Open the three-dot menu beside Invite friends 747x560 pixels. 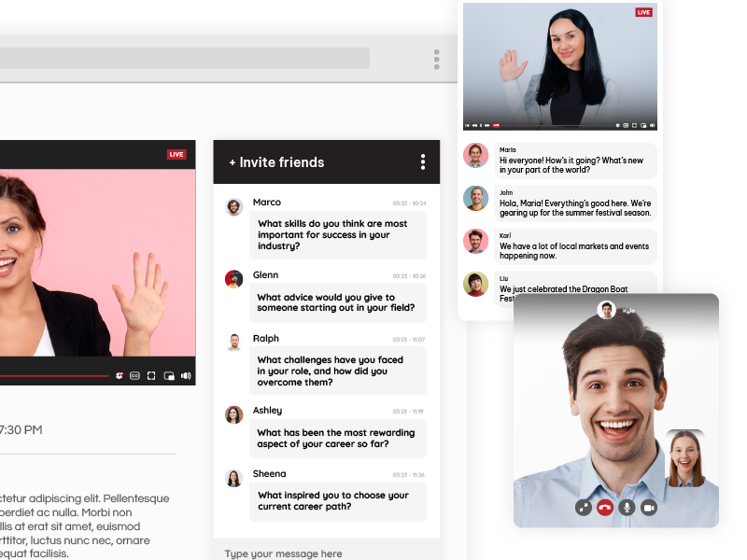tap(423, 162)
